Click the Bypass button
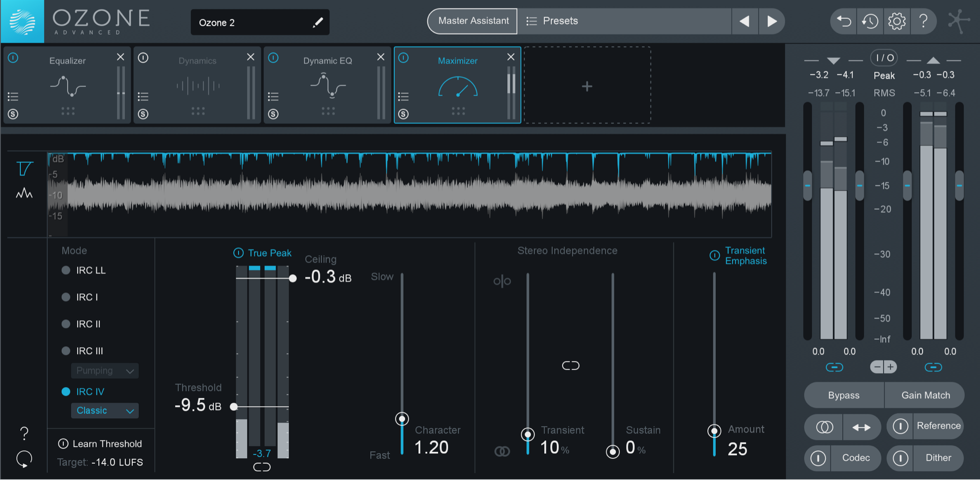The image size is (980, 480). click(844, 395)
